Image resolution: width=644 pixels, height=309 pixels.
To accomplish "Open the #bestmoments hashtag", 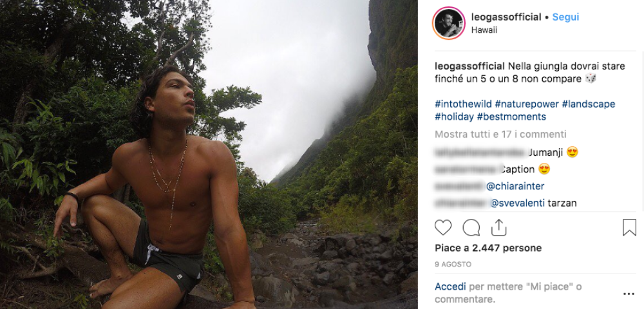I will [511, 117].
